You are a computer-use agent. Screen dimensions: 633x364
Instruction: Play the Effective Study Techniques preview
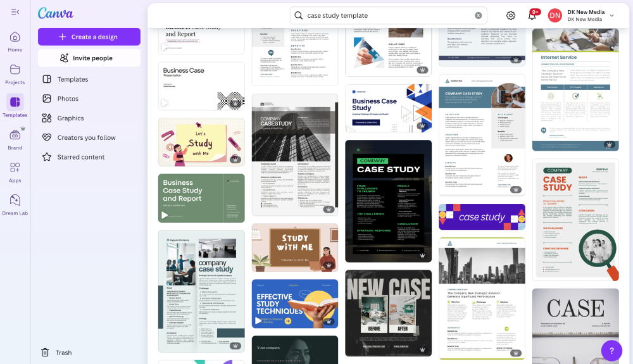pos(258,321)
